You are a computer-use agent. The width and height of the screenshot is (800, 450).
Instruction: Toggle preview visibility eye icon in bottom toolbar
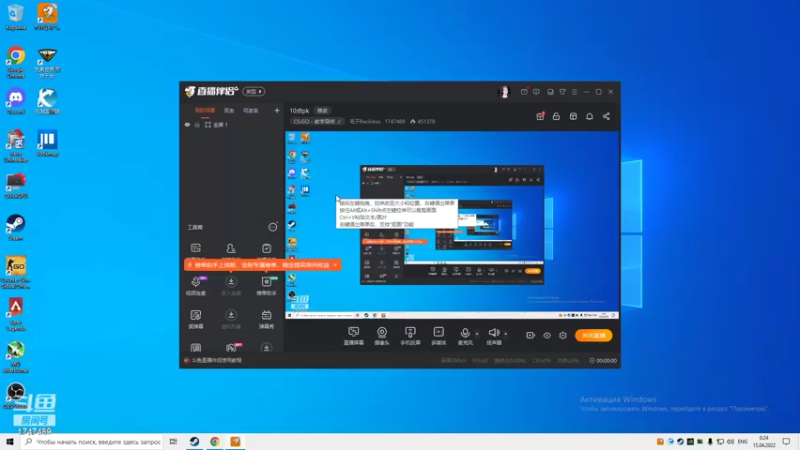tap(546, 335)
